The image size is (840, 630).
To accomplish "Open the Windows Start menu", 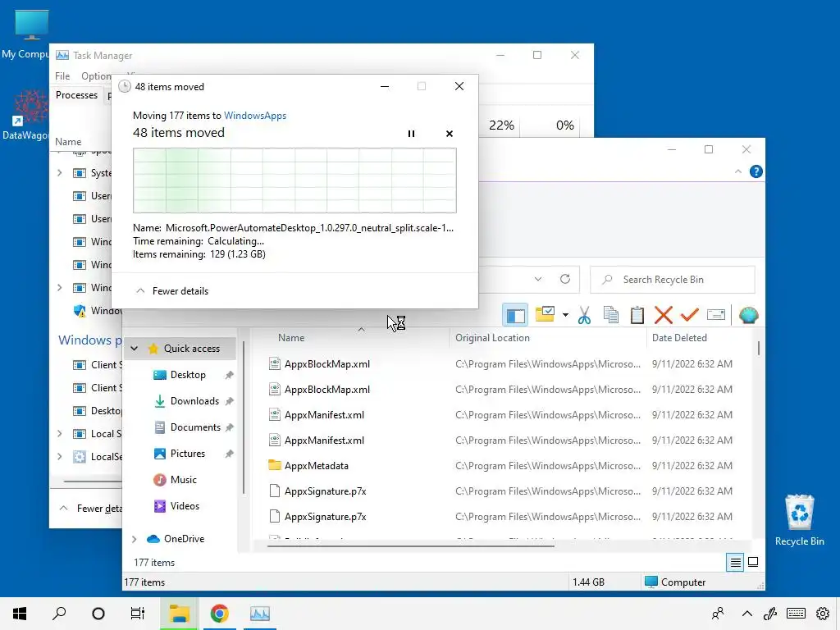I will [x=20, y=614].
